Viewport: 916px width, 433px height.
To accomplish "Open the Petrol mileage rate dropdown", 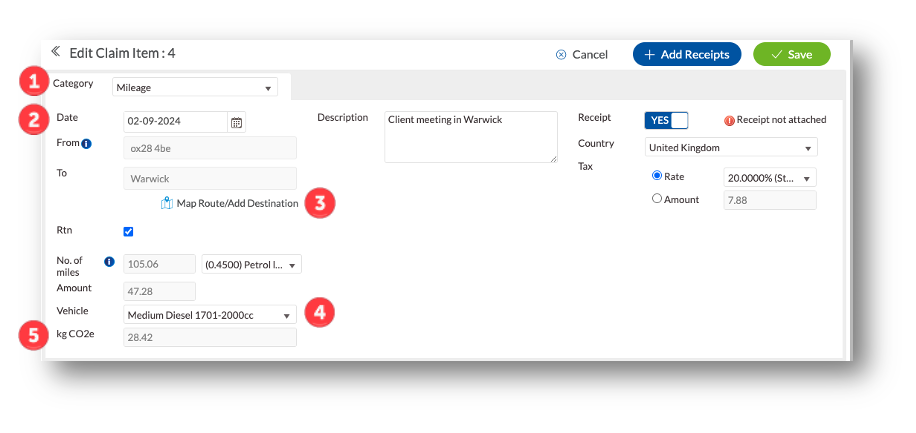I will point(251,265).
